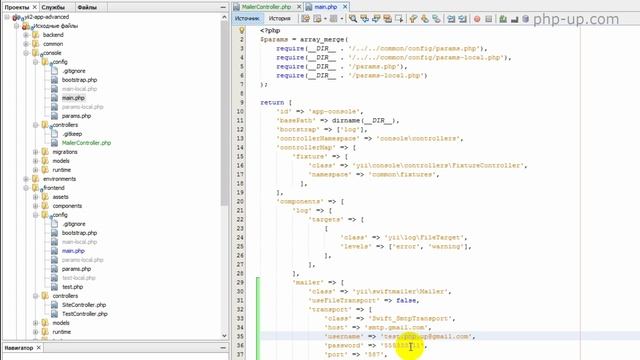Select SiteController.php in the tree
This screenshot has width=640, height=360.
coord(84,305)
